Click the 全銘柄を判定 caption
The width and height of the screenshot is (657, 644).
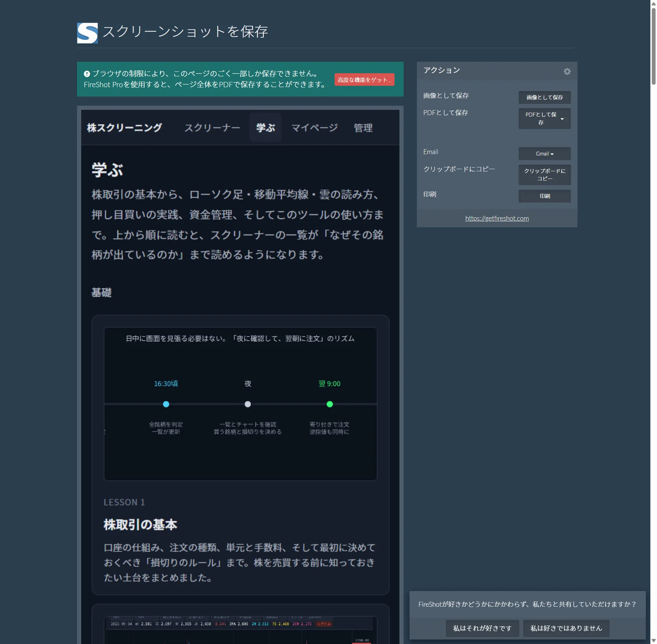coord(166,424)
